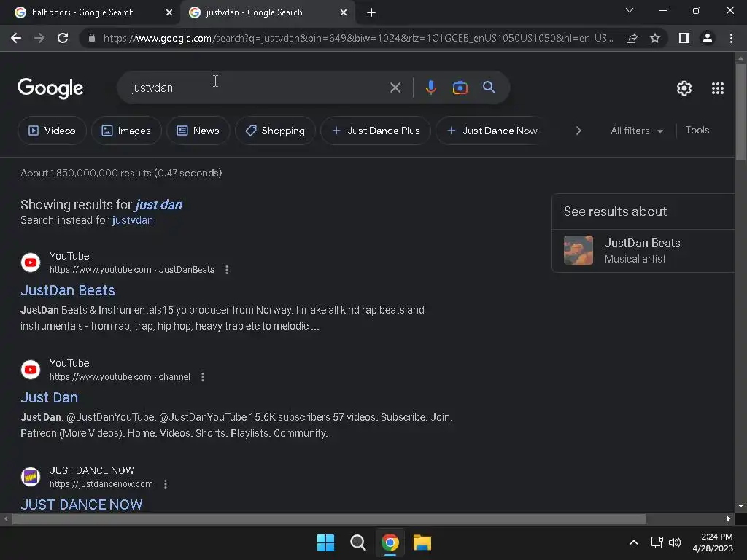Click the browser forward arrow
The image size is (747, 560).
click(39, 38)
